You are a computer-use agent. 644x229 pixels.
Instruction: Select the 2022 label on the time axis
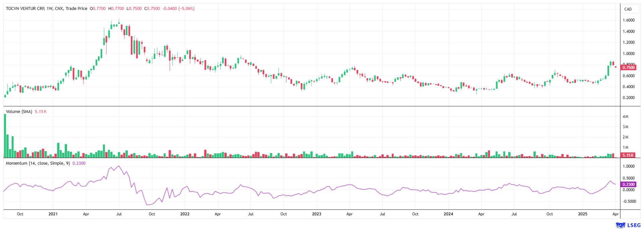pyautogui.click(x=185, y=214)
